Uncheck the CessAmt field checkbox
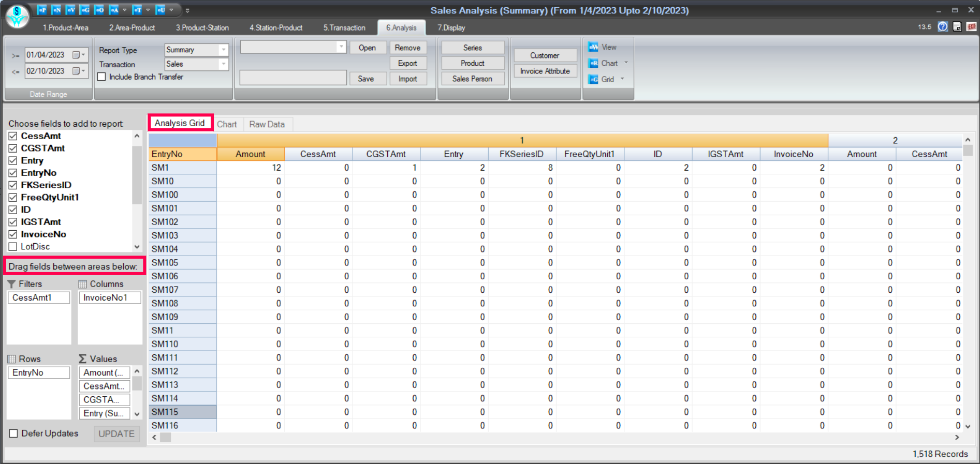This screenshot has height=464, width=980. [x=13, y=136]
